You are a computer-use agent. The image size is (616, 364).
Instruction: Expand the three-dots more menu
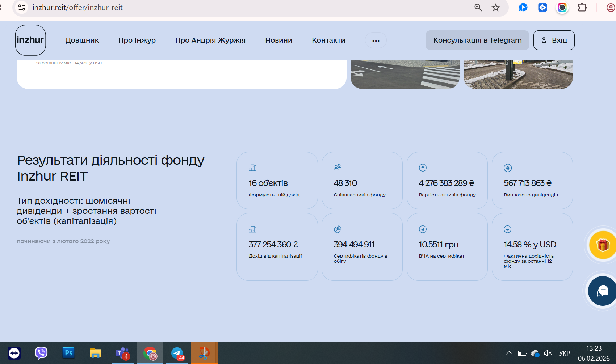[376, 41]
